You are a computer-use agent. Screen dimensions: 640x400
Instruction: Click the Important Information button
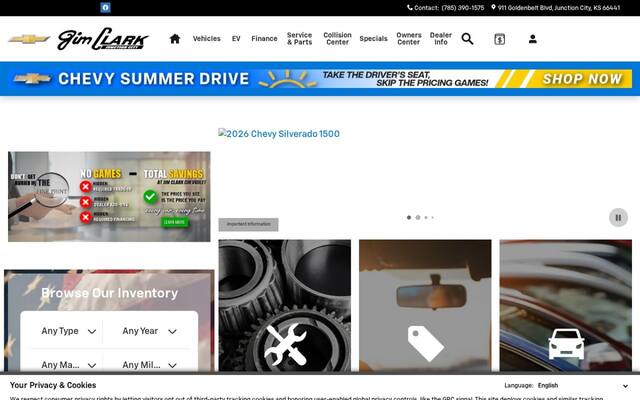[x=248, y=224]
